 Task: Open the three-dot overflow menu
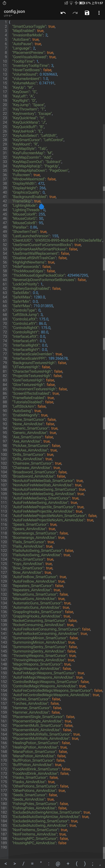pos(99,13)
